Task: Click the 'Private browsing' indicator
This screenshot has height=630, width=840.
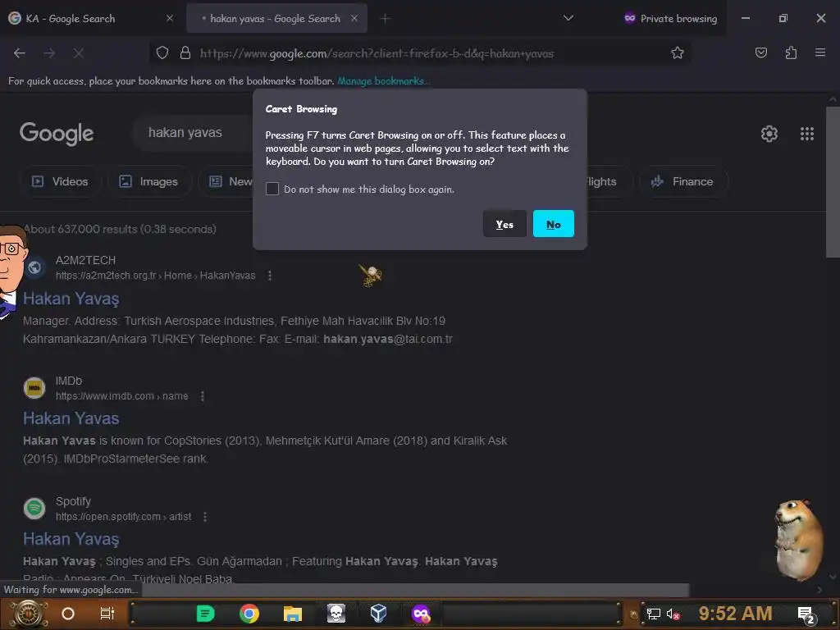Action: [670, 18]
